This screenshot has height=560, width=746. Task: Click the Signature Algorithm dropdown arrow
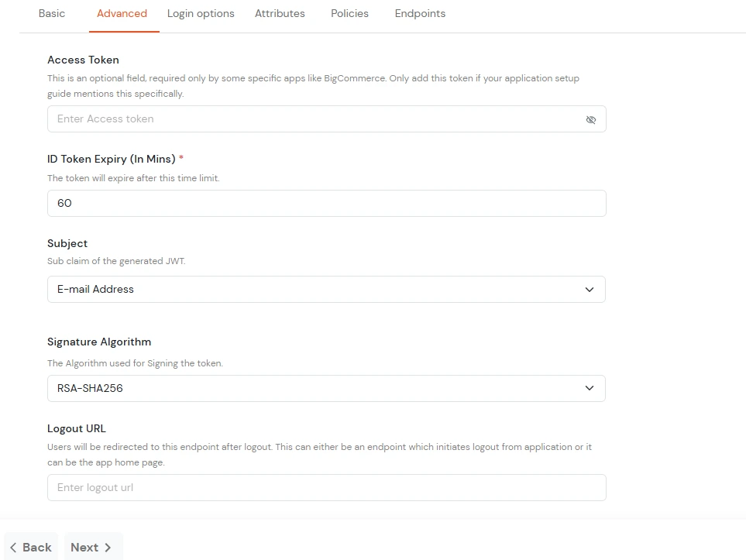pyautogui.click(x=589, y=388)
